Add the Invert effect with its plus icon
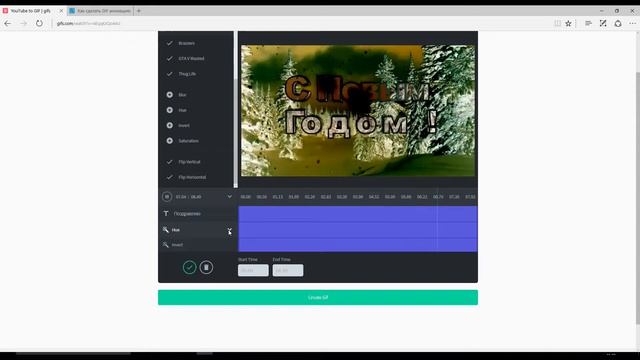Image resolution: width=640 pixels, height=360 pixels. [x=170, y=125]
